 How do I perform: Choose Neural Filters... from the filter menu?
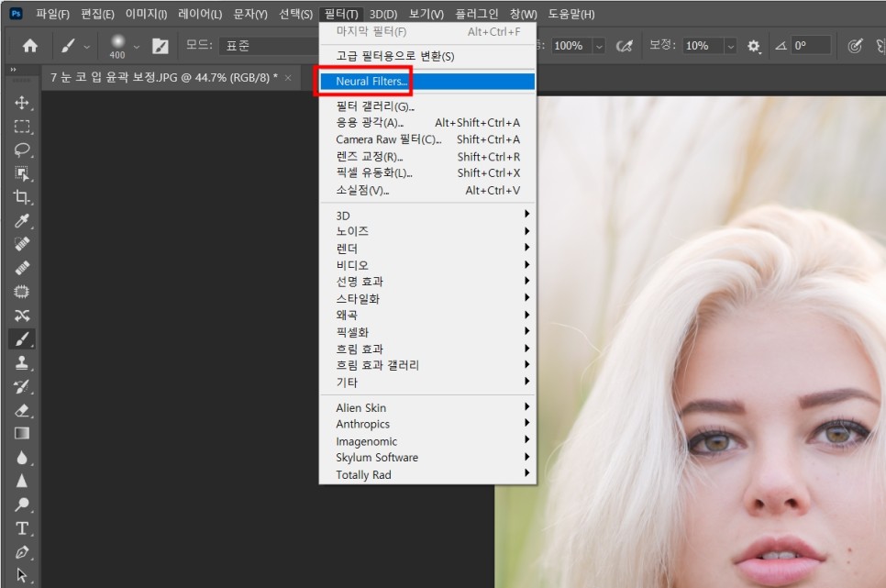[427, 81]
